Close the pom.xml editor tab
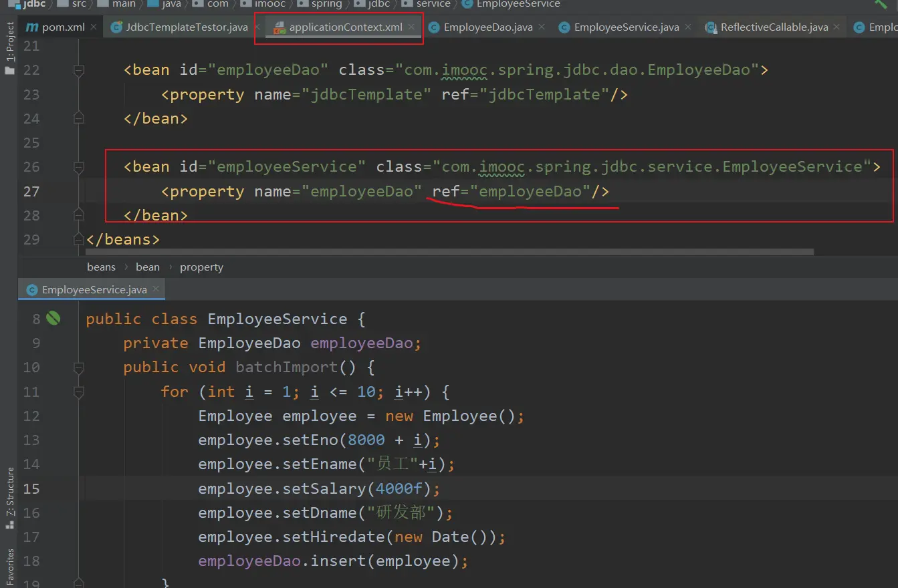 pyautogui.click(x=94, y=27)
